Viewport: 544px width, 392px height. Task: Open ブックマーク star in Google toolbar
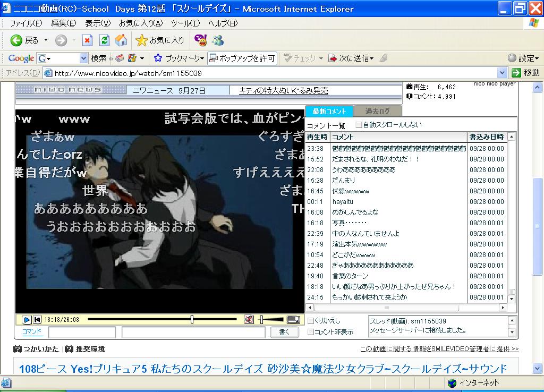(158, 58)
